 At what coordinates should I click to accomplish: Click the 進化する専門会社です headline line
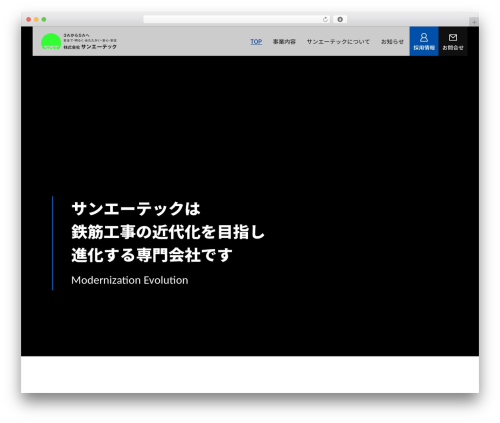click(152, 255)
